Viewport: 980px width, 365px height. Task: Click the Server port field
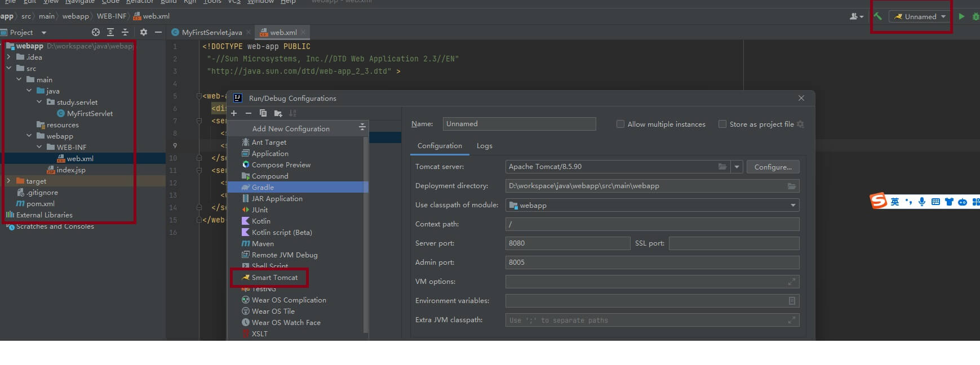[x=567, y=243]
